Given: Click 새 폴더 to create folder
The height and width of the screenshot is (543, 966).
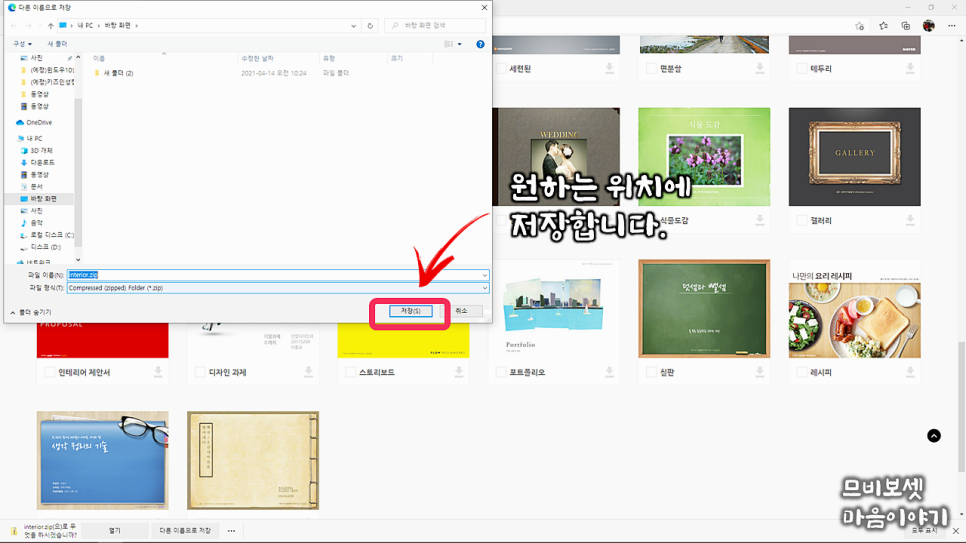Looking at the screenshot, I should [x=57, y=44].
